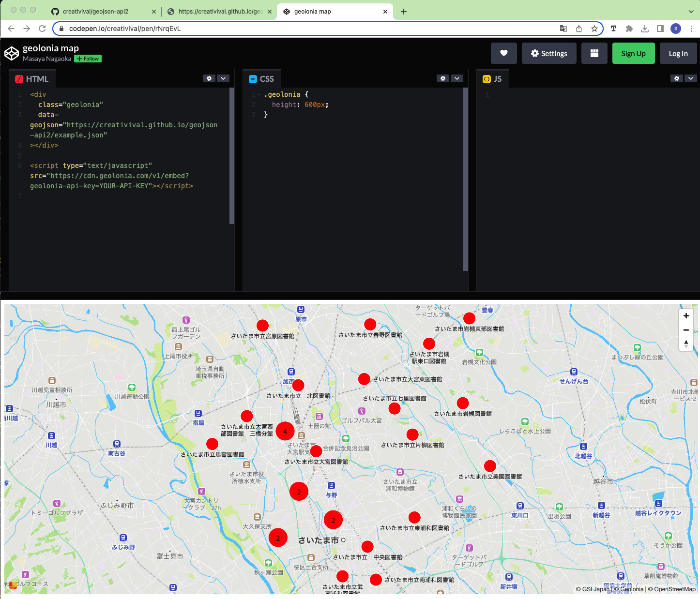
Task: Toggle the bookmark star in the address bar
Action: coord(594,29)
